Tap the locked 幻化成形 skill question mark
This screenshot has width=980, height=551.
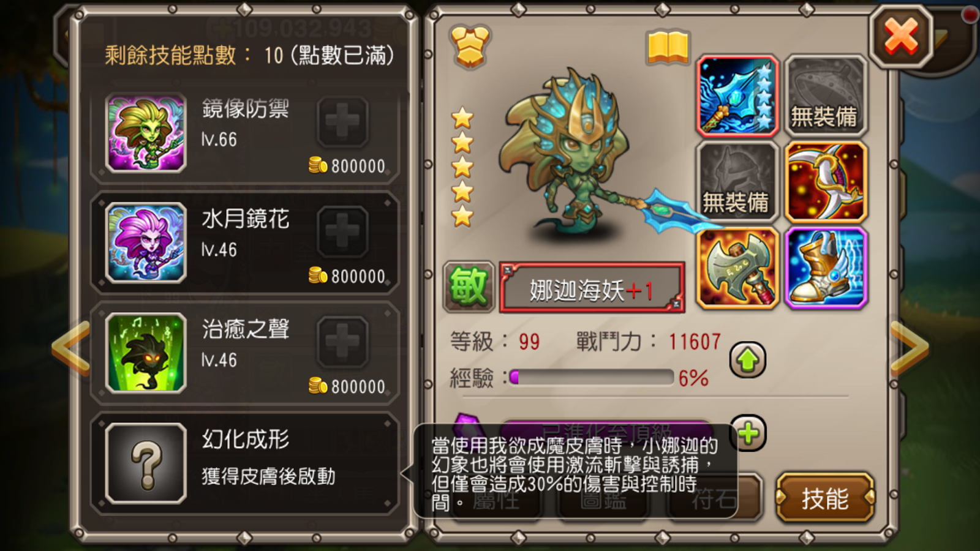point(146,463)
